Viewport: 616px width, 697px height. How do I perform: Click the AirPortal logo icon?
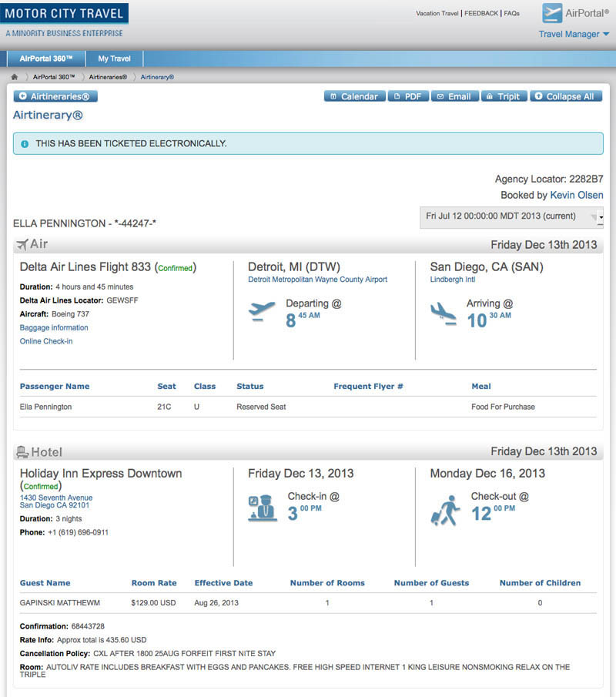pyautogui.click(x=552, y=13)
